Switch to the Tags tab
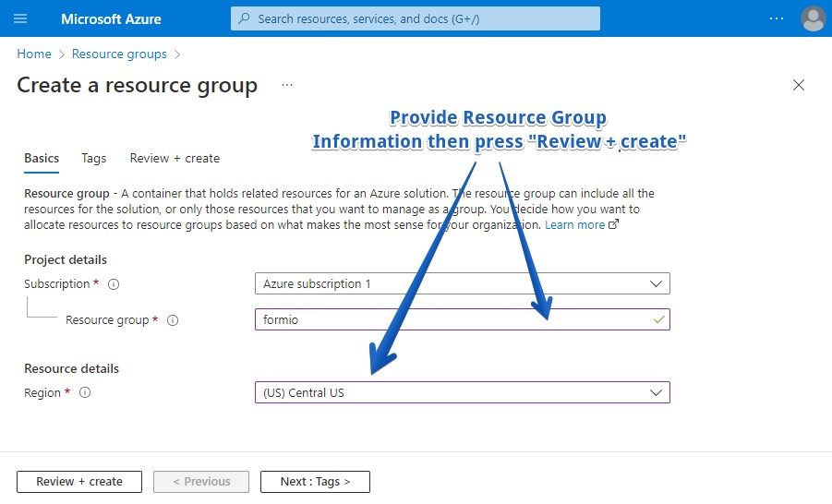Viewport: 832px width, 504px height. (93, 159)
